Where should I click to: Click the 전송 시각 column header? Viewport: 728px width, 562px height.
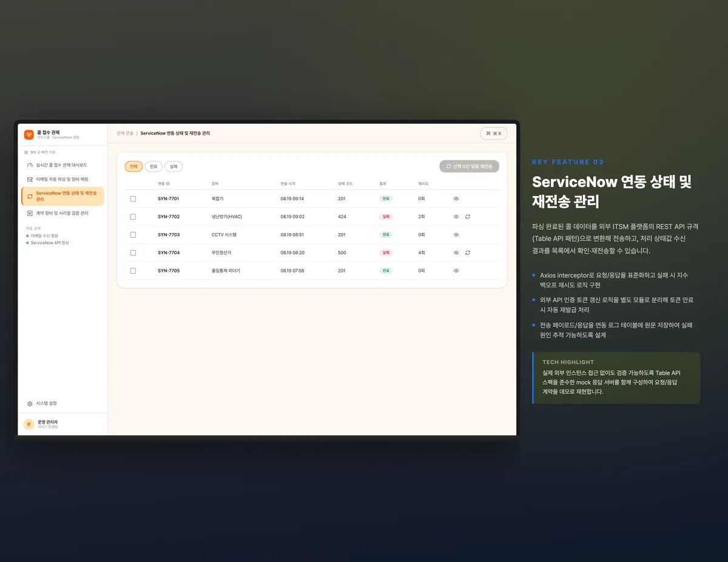coord(288,183)
